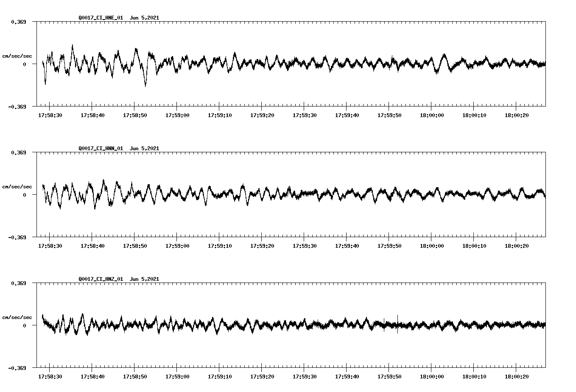Click the 17:59:20 time label under the HNN plot
Viewport: 576px width, 392px height.
coord(262,246)
